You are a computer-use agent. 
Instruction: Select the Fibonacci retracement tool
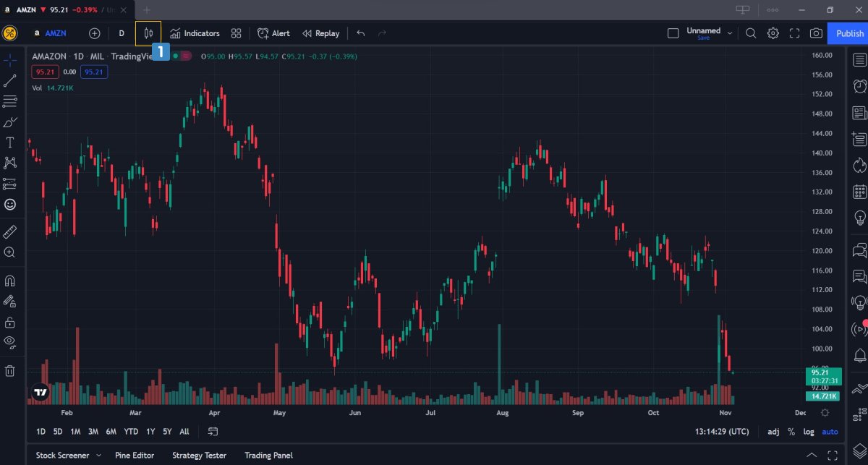point(10,101)
